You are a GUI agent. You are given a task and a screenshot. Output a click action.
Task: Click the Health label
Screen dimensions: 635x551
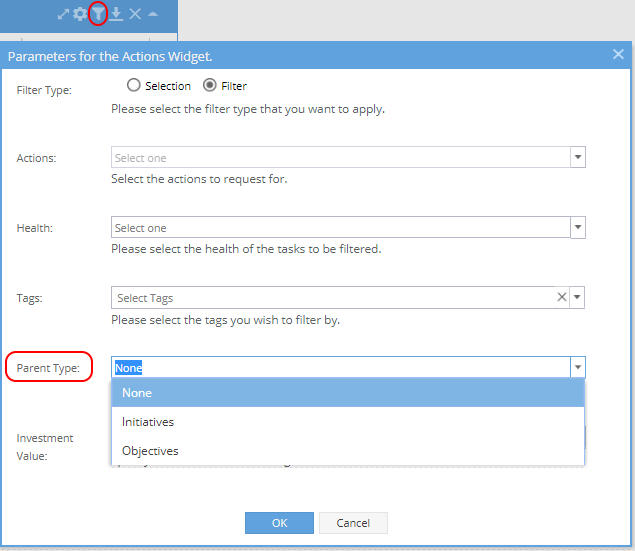(x=34, y=228)
